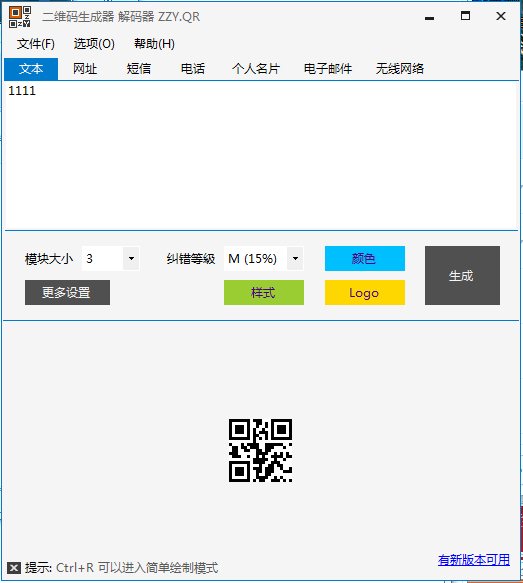Switch to the 电子邮件 tab
The height and width of the screenshot is (583, 523).
(x=328, y=69)
